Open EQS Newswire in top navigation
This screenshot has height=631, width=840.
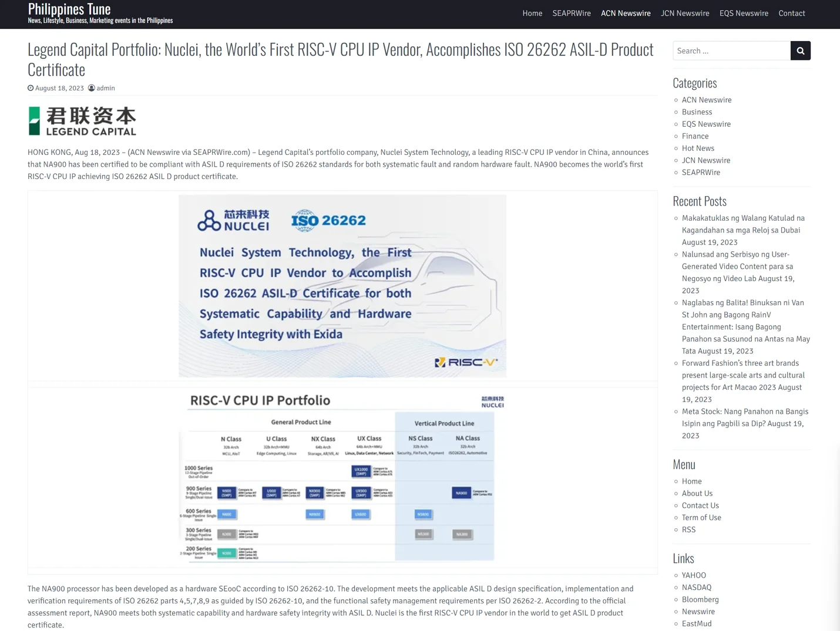tap(744, 13)
